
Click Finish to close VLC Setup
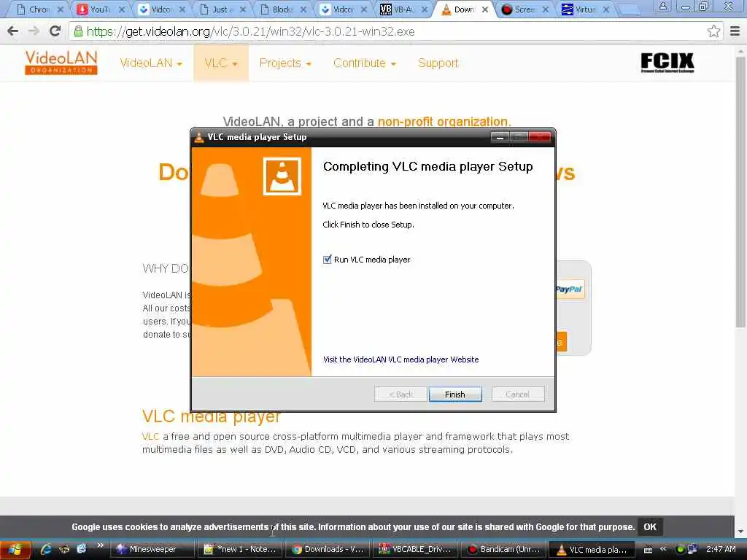pos(455,394)
